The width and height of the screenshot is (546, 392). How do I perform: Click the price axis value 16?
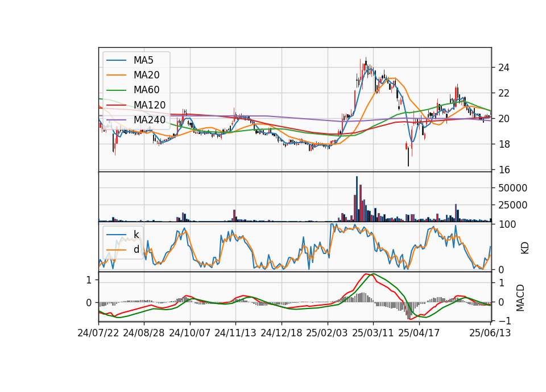(504, 170)
